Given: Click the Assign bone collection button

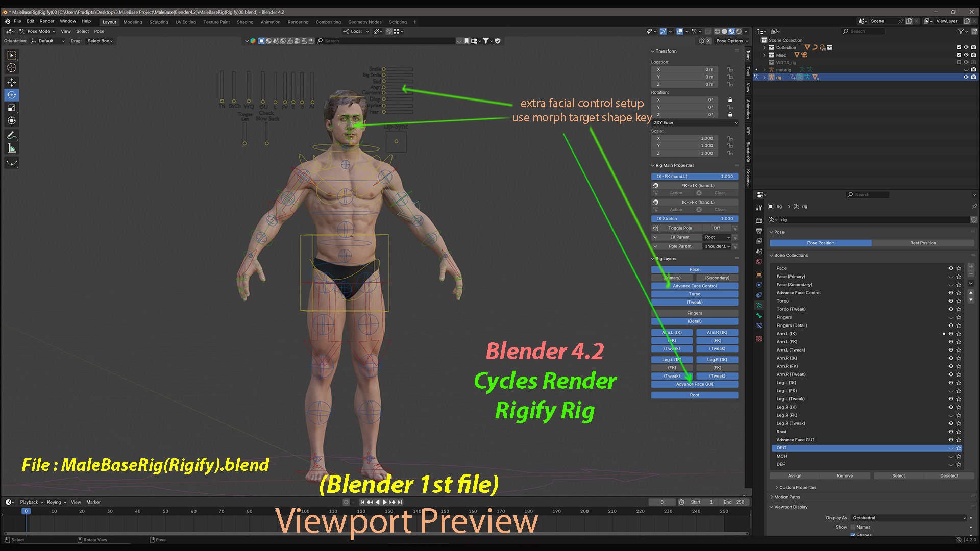Looking at the screenshot, I should click(795, 476).
